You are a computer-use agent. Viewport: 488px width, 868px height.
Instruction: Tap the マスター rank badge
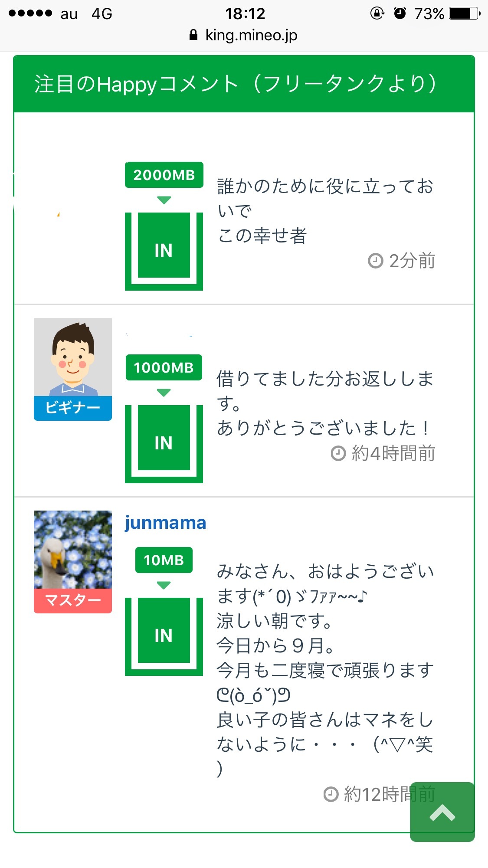73,600
